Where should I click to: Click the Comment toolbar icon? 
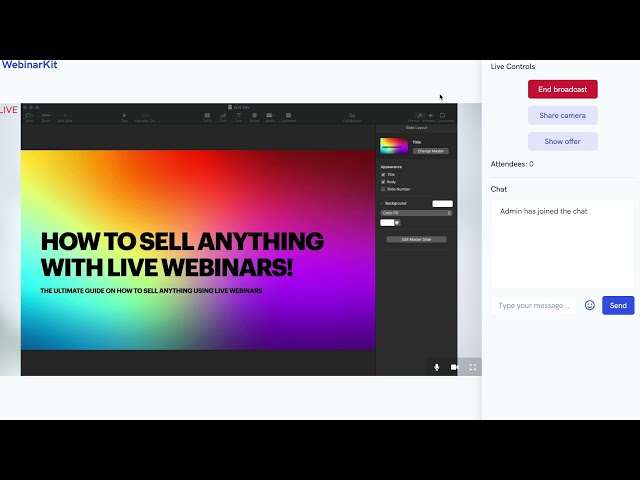[288, 116]
